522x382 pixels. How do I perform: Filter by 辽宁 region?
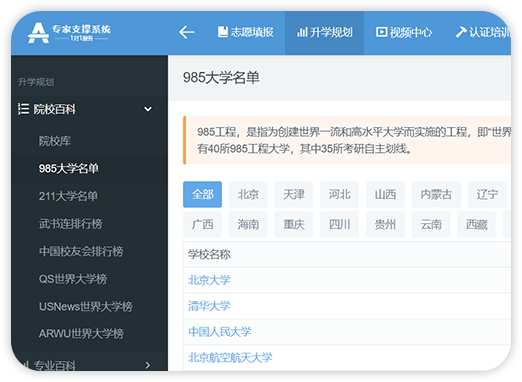(487, 194)
